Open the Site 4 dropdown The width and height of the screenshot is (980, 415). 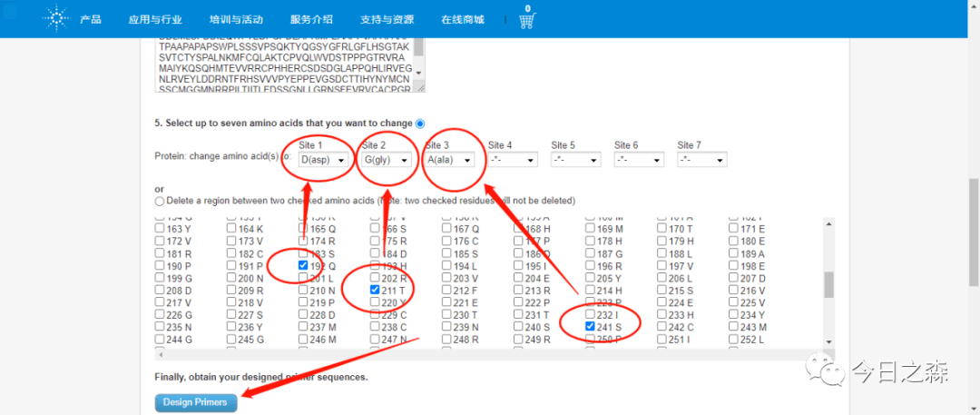[513, 160]
